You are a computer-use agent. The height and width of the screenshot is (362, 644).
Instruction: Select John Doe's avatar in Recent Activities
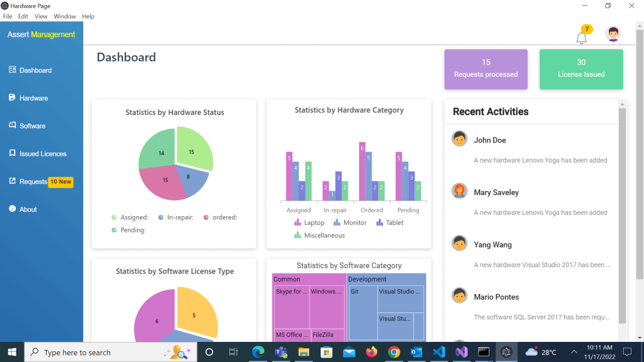(459, 139)
